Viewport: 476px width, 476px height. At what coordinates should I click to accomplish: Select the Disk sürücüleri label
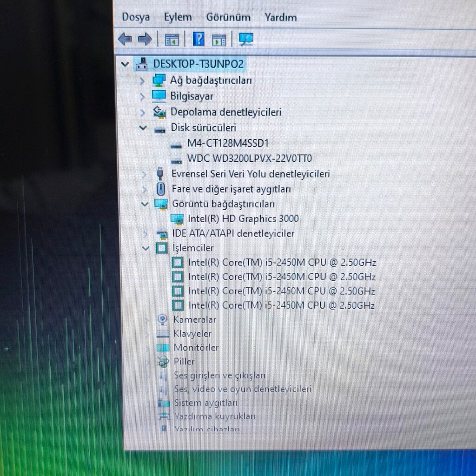(204, 128)
